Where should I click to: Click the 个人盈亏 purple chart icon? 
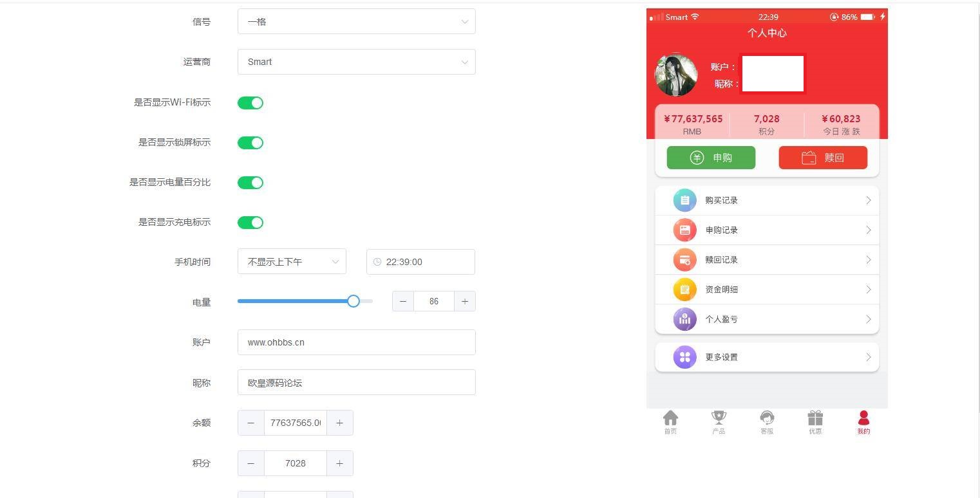tap(685, 319)
